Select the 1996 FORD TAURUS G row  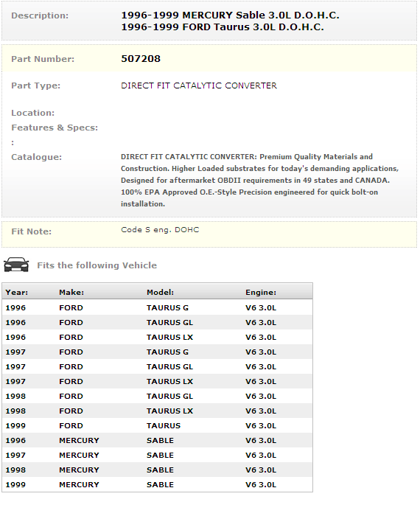pos(157,307)
